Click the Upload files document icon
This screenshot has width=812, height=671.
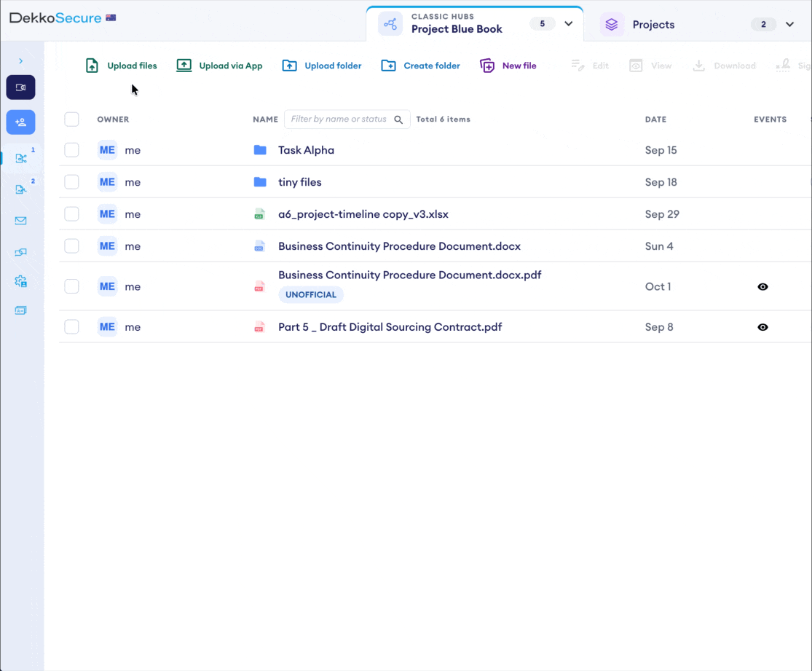click(x=92, y=66)
